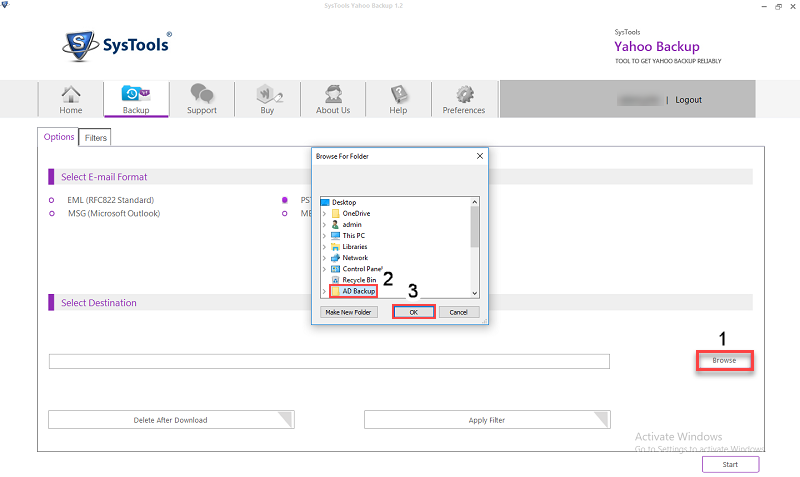Click the Libraries folder icon
Screen dimensions: 800x477
(335, 247)
